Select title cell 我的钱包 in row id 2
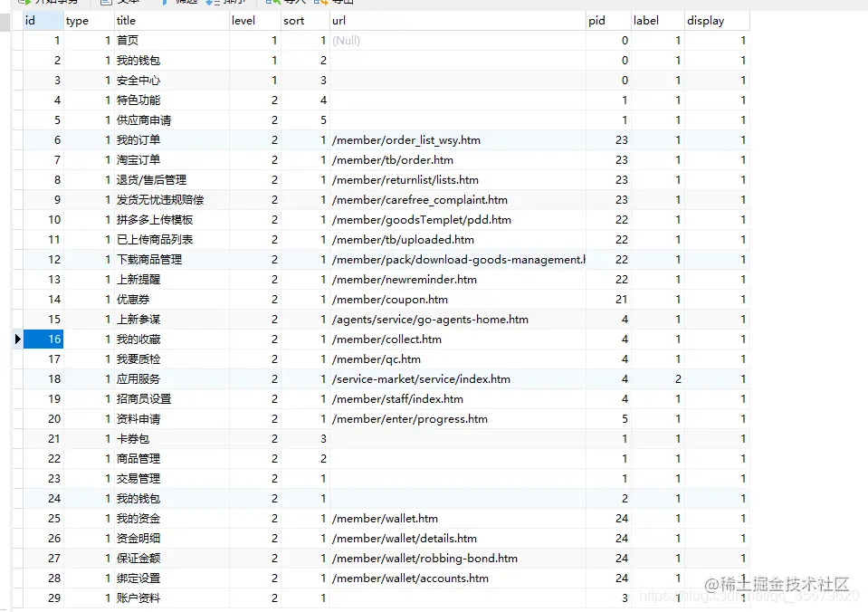868x612 pixels. (172, 61)
